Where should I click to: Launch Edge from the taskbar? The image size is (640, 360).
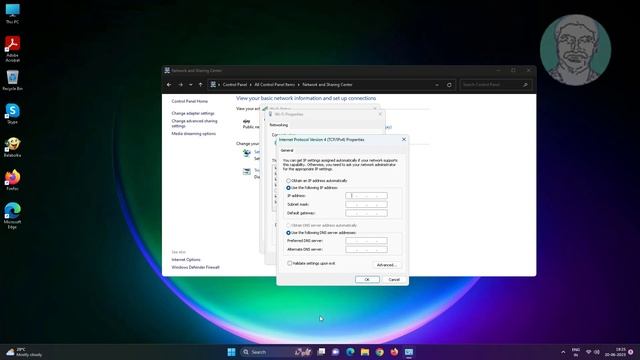click(x=350, y=352)
